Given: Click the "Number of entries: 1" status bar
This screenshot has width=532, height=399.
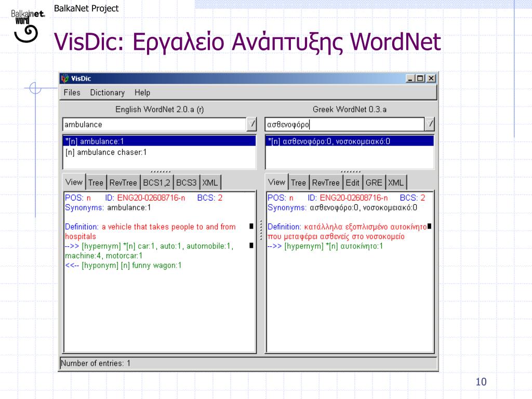Looking at the screenshot, I should click(x=248, y=363).
